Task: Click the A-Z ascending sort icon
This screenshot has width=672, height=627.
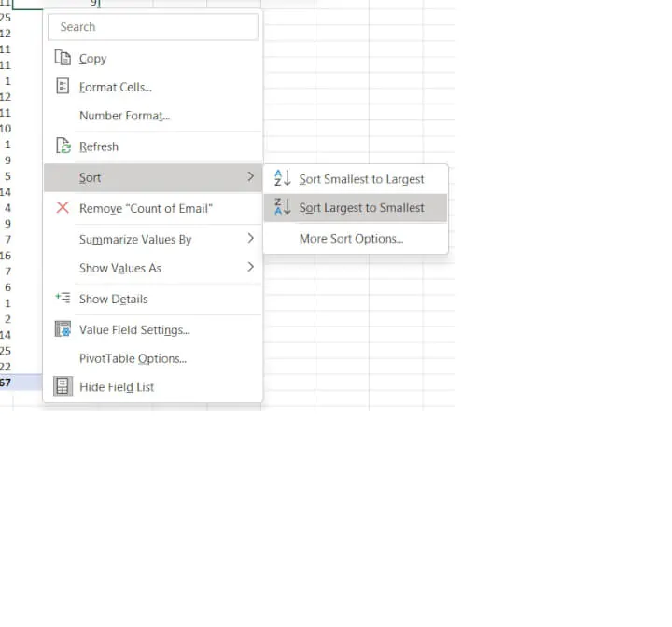Action: coord(283,178)
